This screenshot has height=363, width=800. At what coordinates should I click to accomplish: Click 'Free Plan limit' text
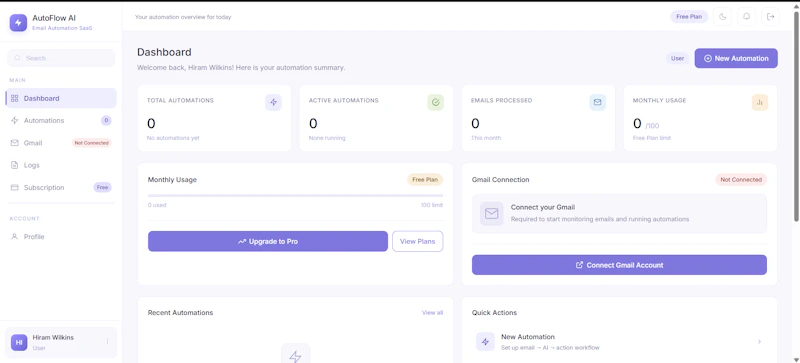(x=652, y=138)
